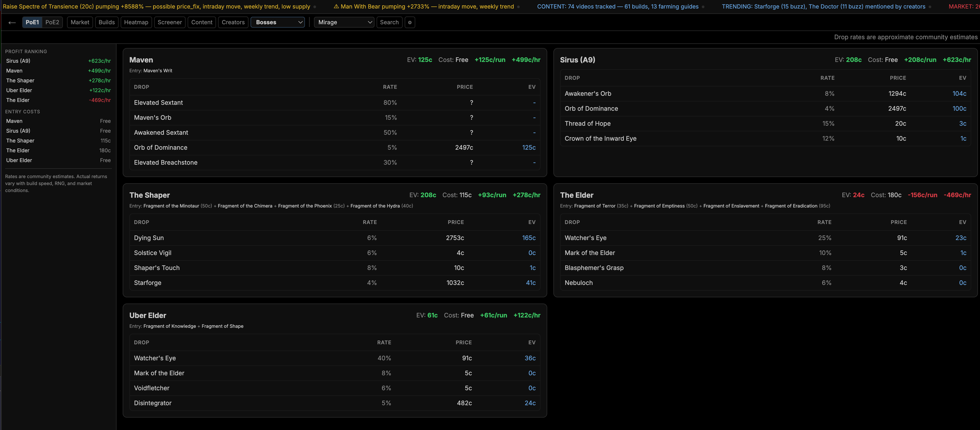This screenshot has width=980, height=430.
Task: Open the Market tab
Action: pyautogui.click(x=80, y=22)
